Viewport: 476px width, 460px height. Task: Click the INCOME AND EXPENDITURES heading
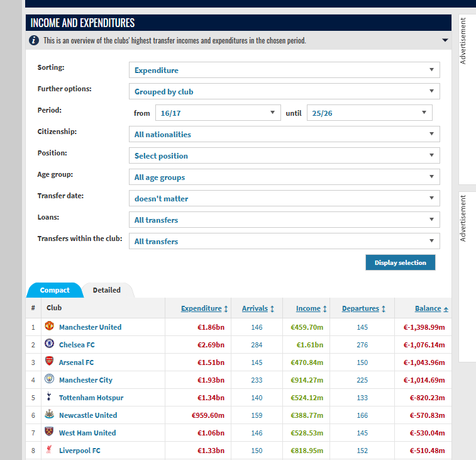click(x=82, y=23)
